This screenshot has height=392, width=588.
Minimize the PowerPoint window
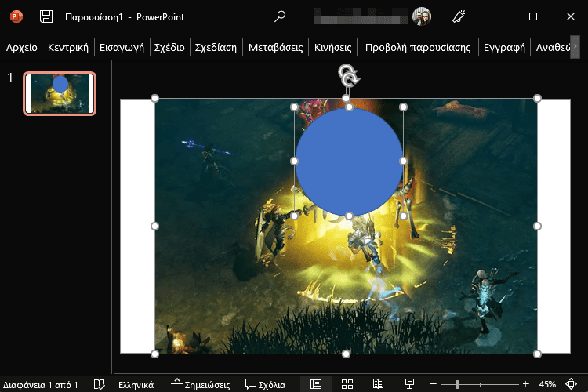(495, 16)
